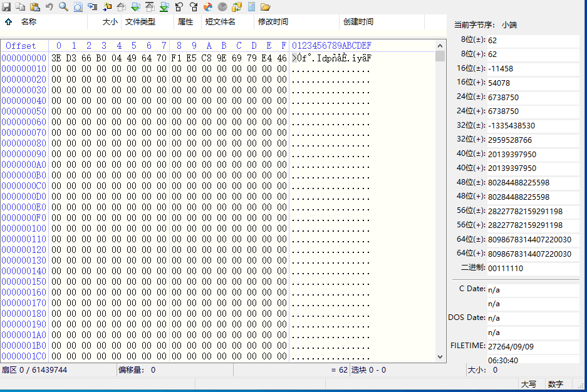This screenshot has height=392, width=587.
Task: Click the Save floppy disk icon
Action: [6, 7]
